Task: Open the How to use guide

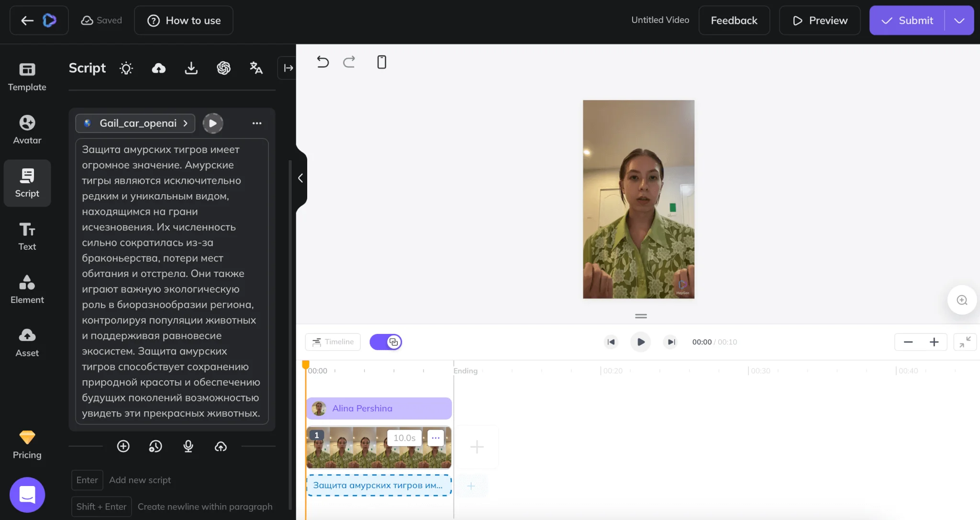Action: click(x=184, y=21)
